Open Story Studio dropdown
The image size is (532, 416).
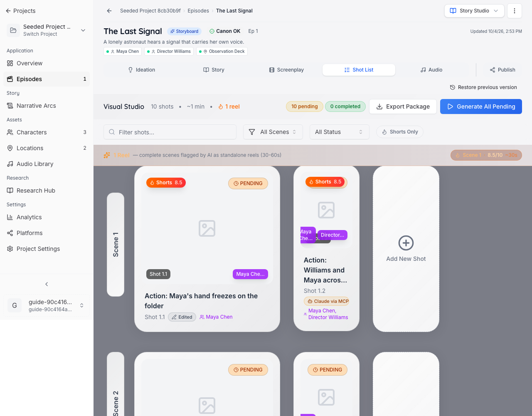(474, 11)
